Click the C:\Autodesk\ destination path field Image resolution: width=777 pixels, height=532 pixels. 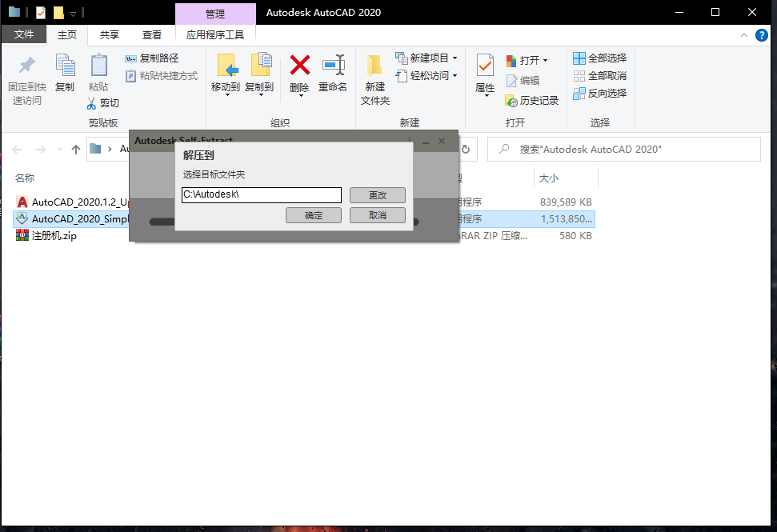pos(261,195)
